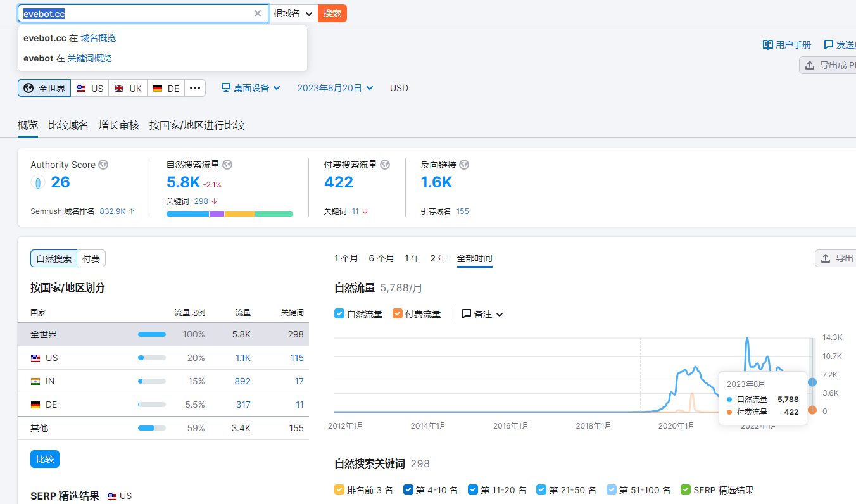Select the UK flag database
The image size is (856, 504).
128,88
